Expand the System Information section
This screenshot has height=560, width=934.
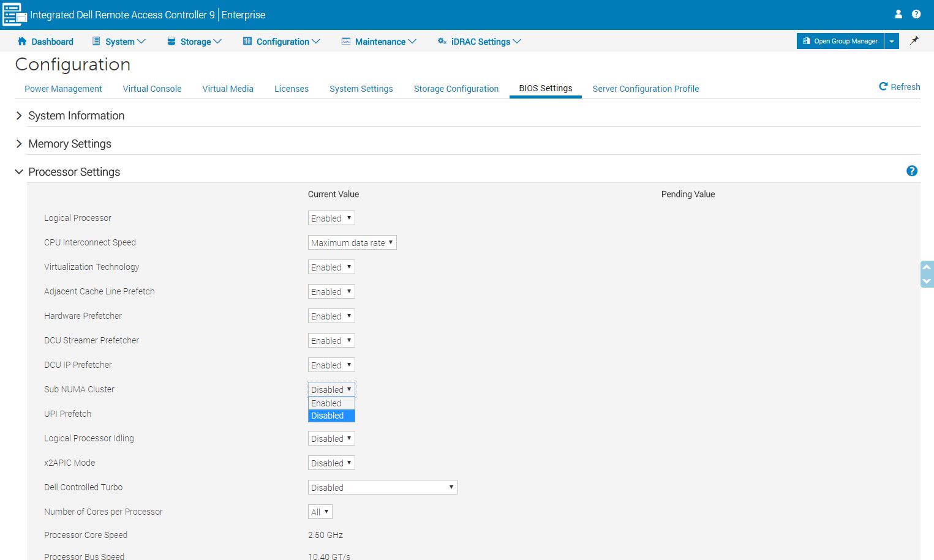pyautogui.click(x=19, y=116)
